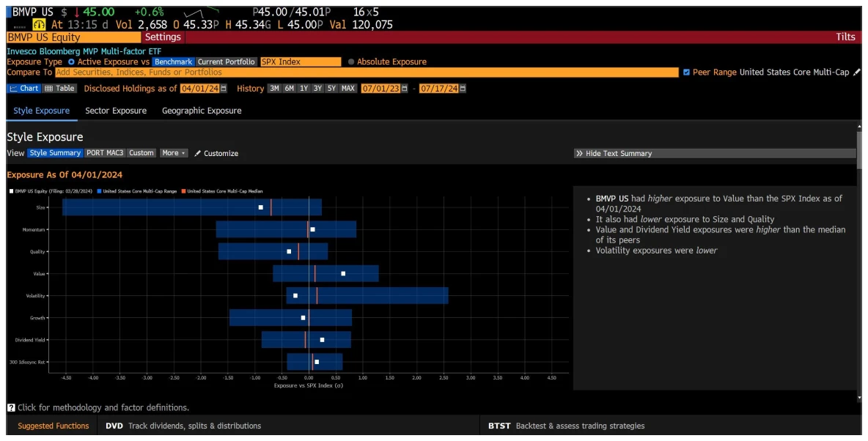Click the Compare To securities input field
Screen dimensions: 868x441
pos(367,73)
